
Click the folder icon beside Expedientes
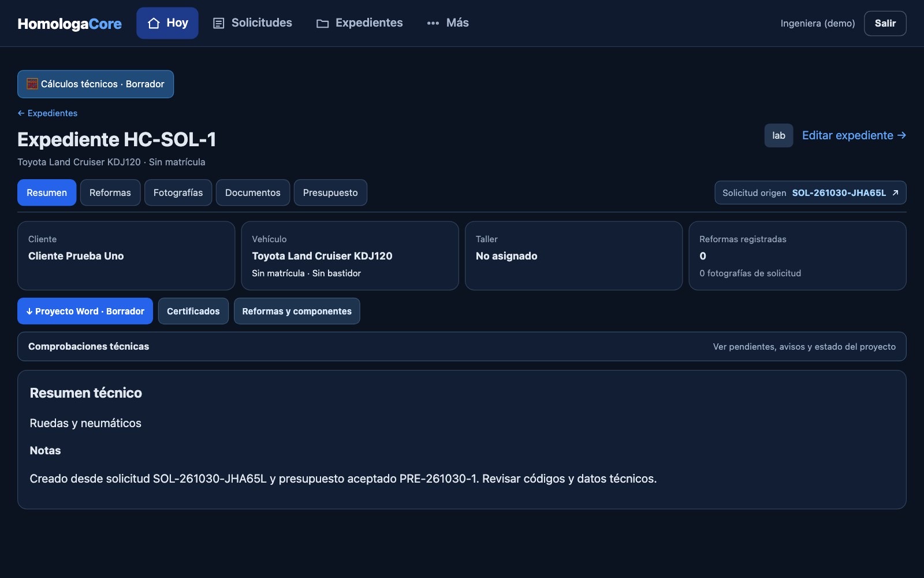[x=322, y=24]
